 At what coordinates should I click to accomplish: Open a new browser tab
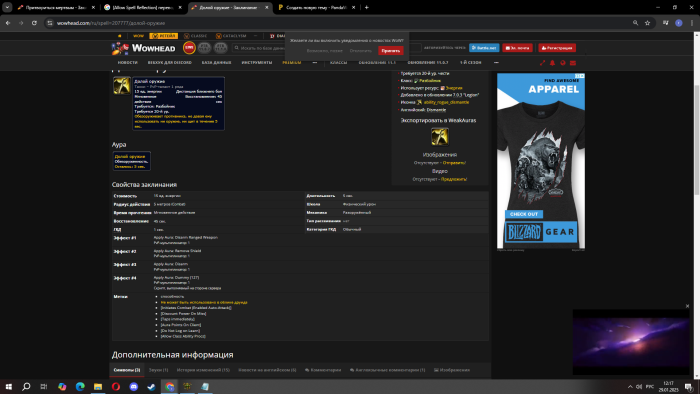pos(367,7)
